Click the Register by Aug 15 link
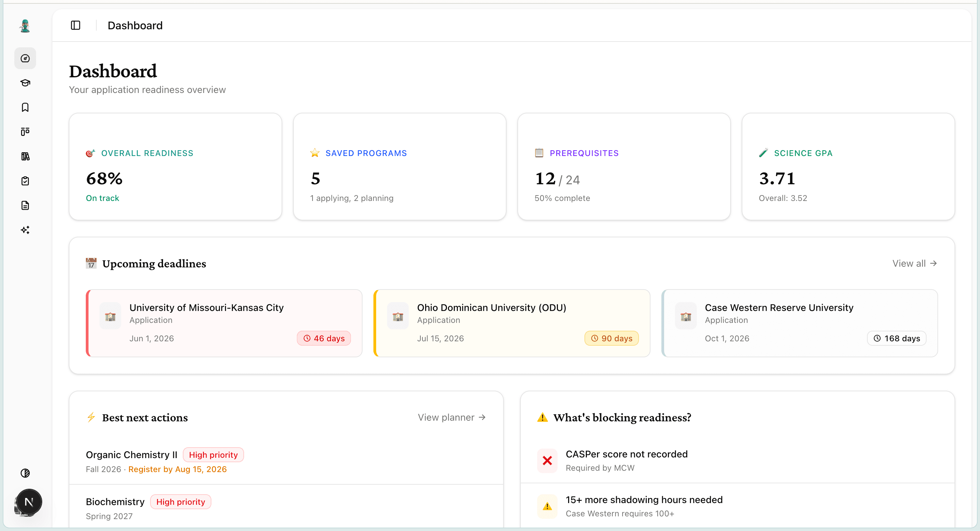980x531 pixels. pos(177,469)
